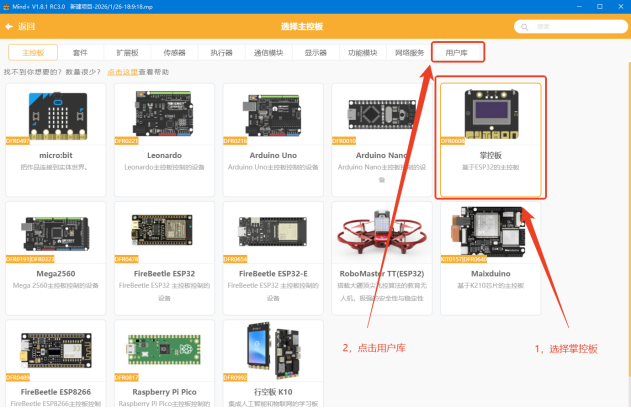Select the RoboMaster TT drone image

pyautogui.click(x=381, y=231)
